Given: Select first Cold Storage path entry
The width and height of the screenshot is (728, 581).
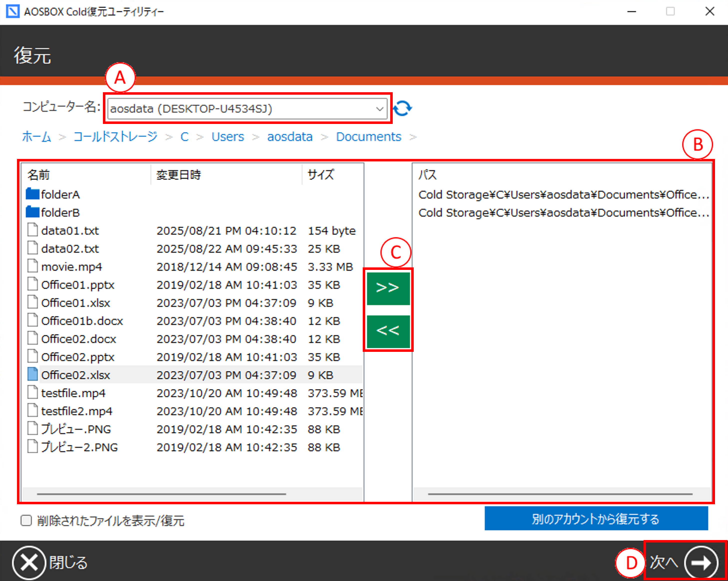Looking at the screenshot, I should coord(563,195).
